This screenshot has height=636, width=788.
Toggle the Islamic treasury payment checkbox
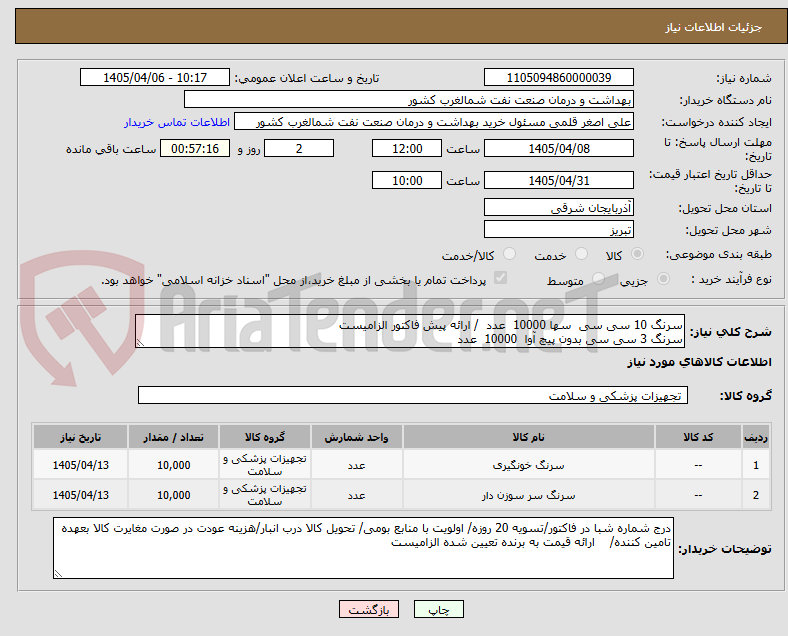coord(501,278)
